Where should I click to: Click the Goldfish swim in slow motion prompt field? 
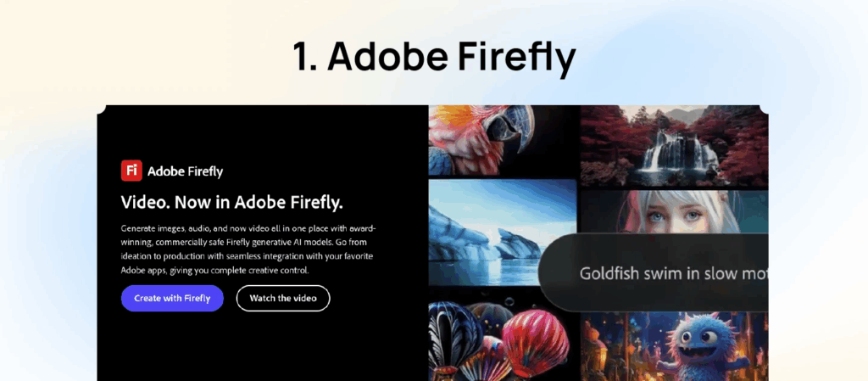[654, 272]
